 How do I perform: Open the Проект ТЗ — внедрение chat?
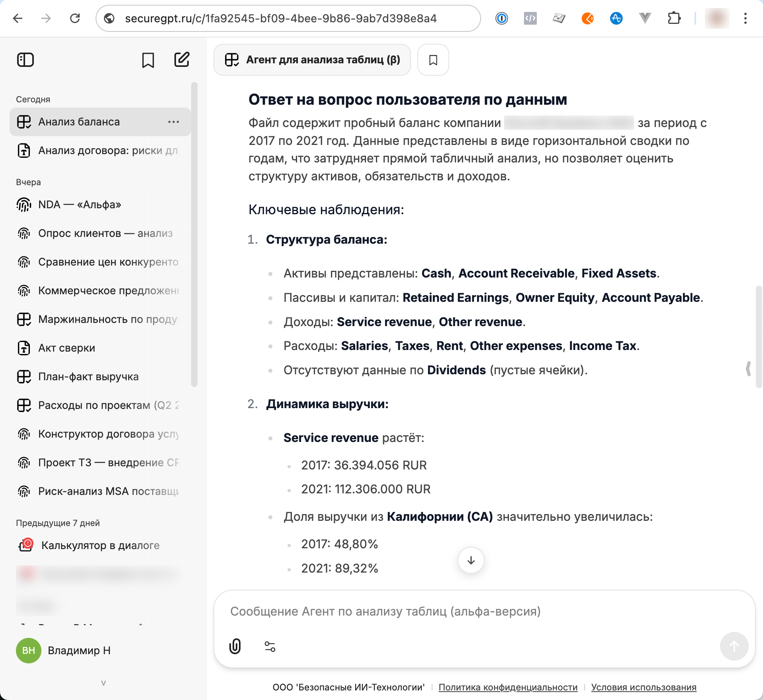100,463
